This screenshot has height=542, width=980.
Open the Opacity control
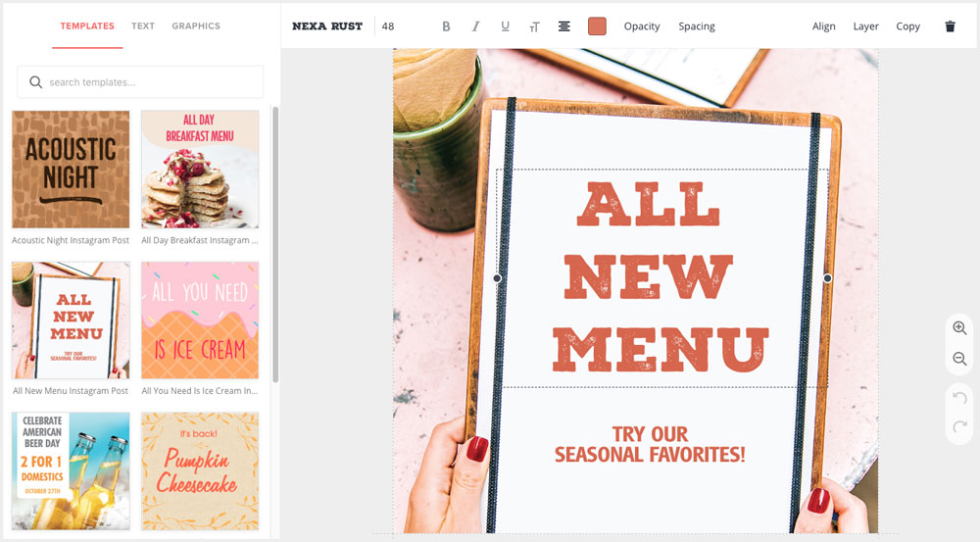coord(642,26)
